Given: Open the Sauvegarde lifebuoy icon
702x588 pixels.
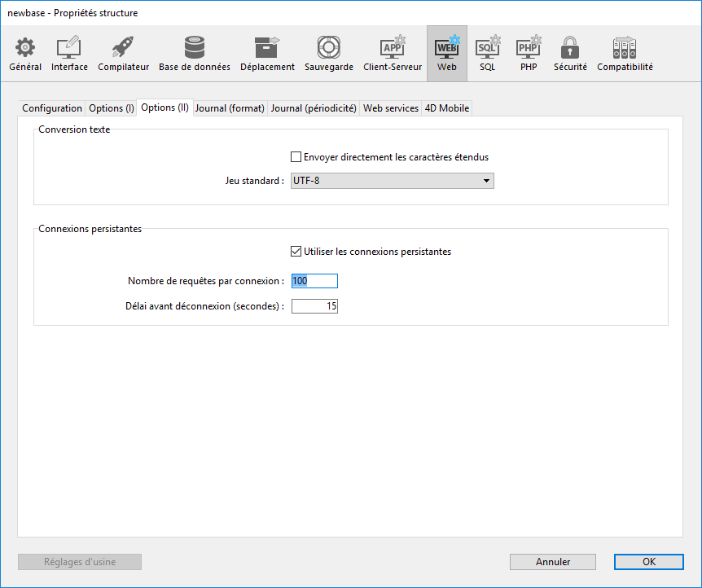Looking at the screenshot, I should [x=328, y=48].
